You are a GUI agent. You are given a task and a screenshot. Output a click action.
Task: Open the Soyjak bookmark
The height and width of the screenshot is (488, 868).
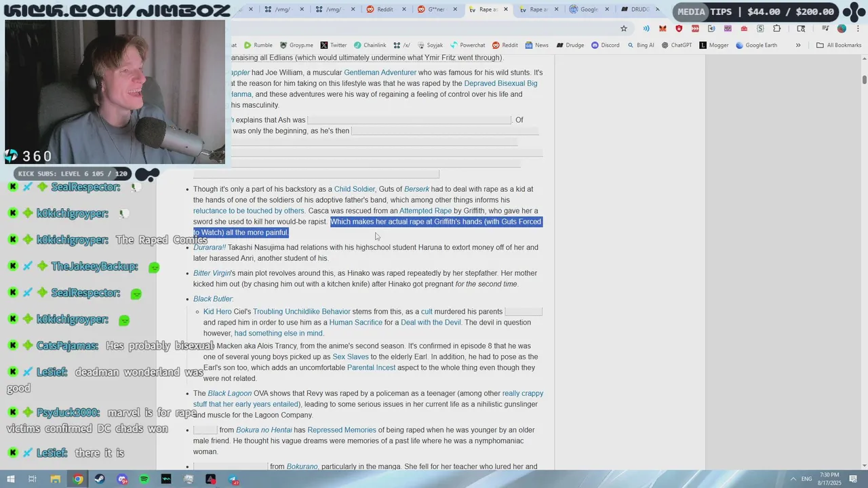(x=430, y=45)
